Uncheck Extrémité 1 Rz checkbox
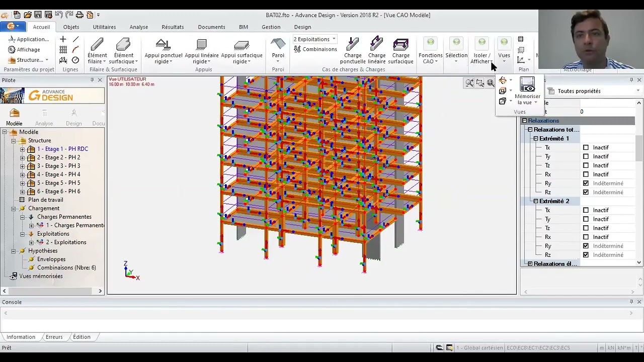This screenshot has height=362, width=644. (586, 192)
